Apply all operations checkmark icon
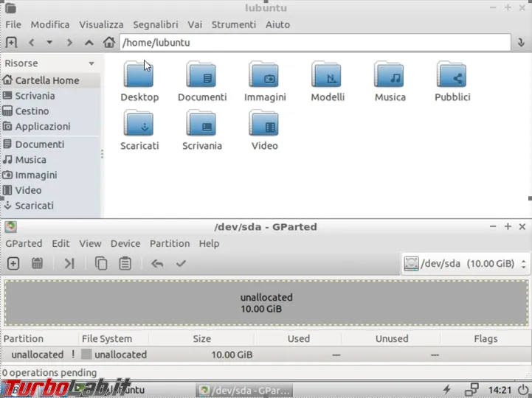The height and width of the screenshot is (398, 532). point(181,263)
